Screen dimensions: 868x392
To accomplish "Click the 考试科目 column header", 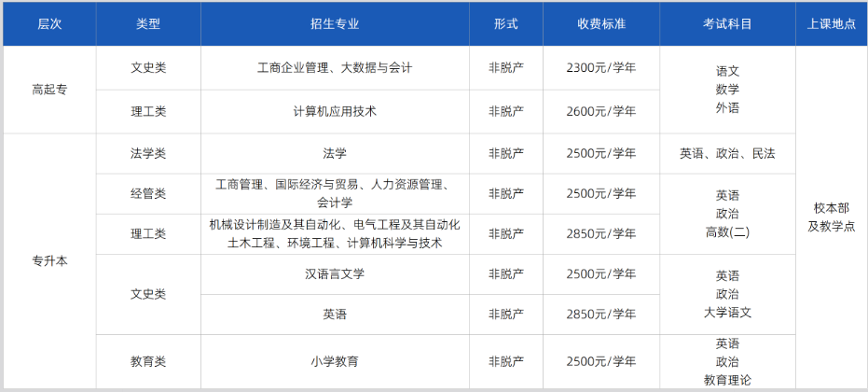I will (727, 24).
